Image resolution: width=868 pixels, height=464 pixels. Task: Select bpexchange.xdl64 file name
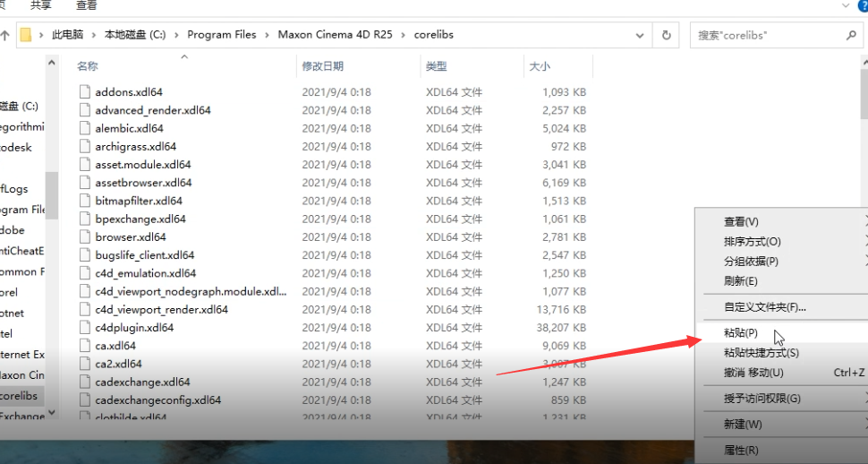tap(140, 219)
